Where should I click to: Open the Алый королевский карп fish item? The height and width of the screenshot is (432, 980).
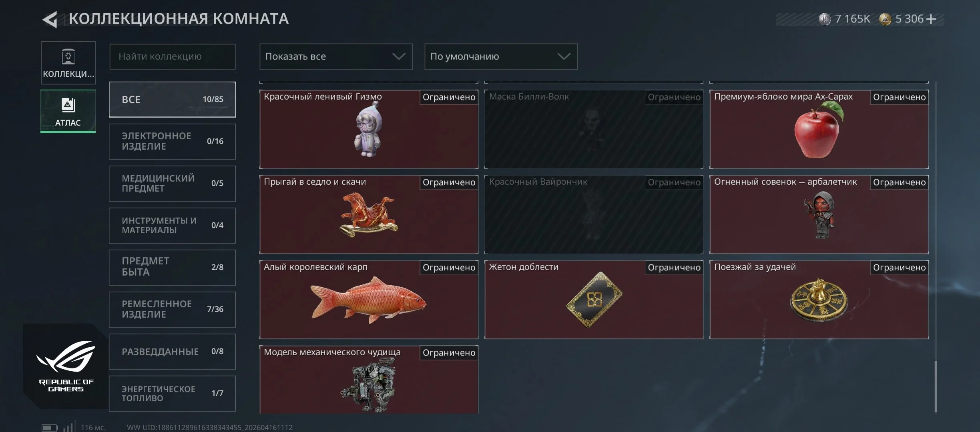[369, 300]
